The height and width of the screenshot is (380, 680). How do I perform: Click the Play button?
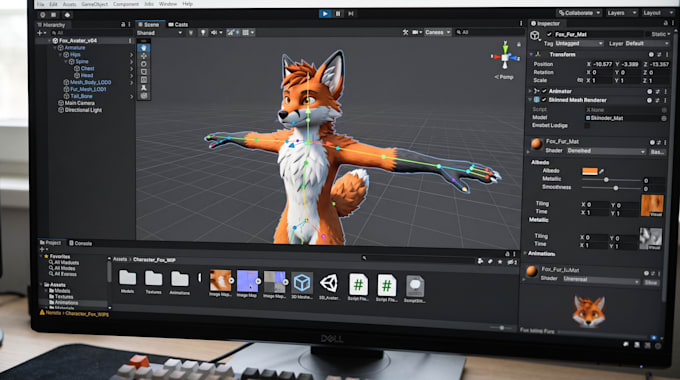(x=325, y=13)
